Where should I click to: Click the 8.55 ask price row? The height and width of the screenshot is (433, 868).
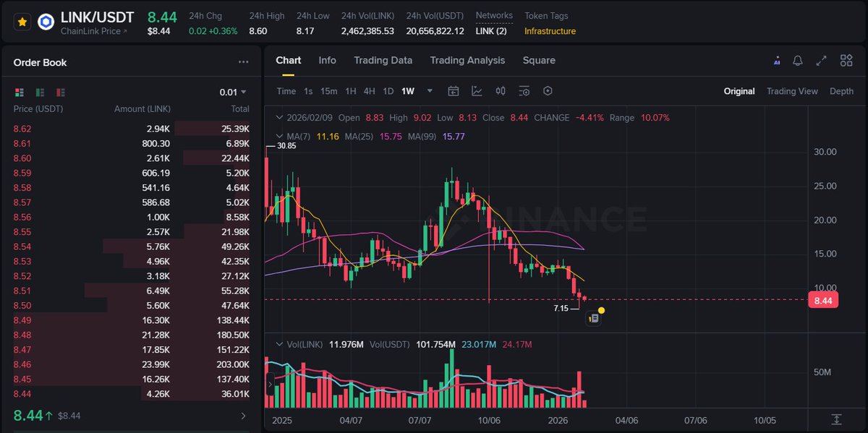point(131,231)
